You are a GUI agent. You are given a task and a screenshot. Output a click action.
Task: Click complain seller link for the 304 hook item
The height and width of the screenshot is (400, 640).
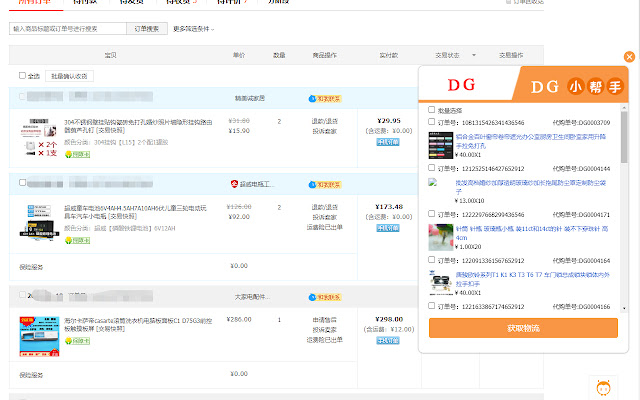coord(325,131)
